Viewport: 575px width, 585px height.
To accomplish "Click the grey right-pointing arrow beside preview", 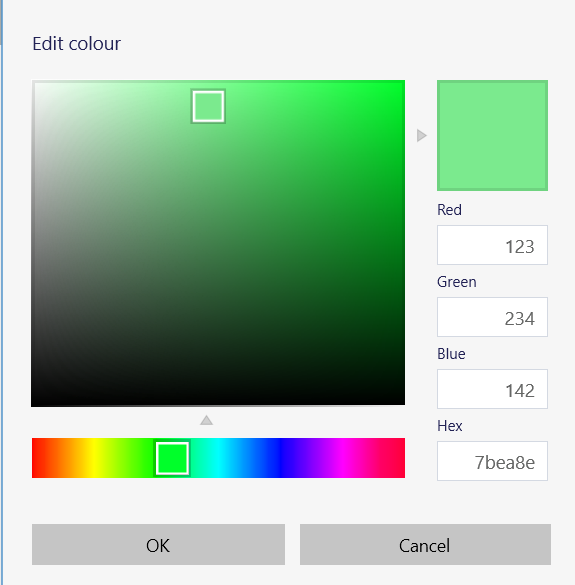I will pyautogui.click(x=422, y=135).
